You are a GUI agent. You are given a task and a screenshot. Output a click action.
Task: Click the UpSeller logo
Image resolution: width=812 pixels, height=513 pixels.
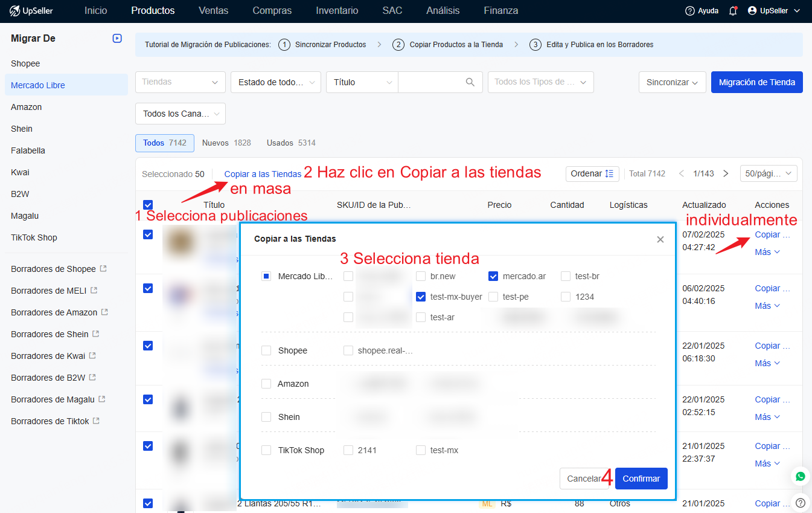click(32, 10)
